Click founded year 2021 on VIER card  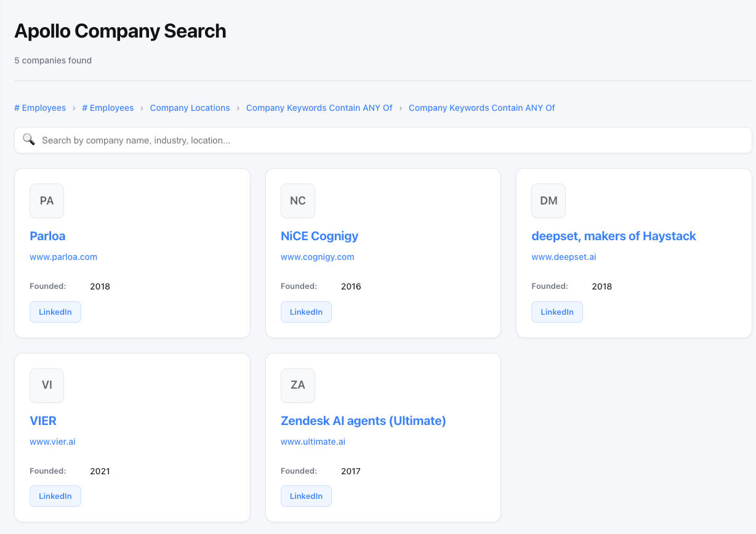100,471
